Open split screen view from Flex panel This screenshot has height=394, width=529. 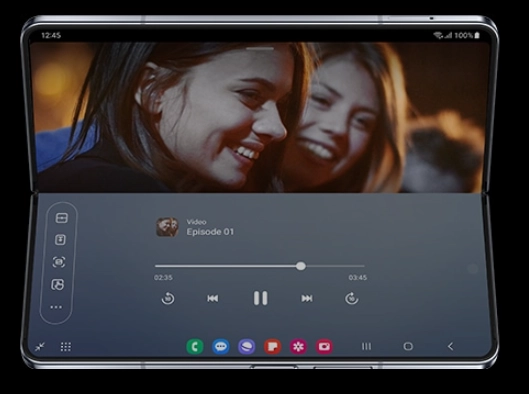pos(61,218)
